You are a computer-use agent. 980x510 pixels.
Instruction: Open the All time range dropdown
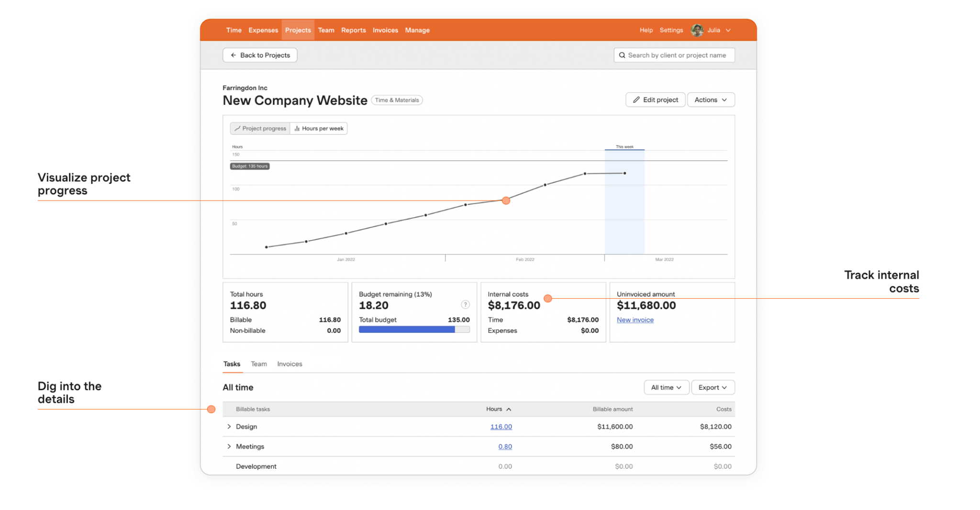click(666, 387)
